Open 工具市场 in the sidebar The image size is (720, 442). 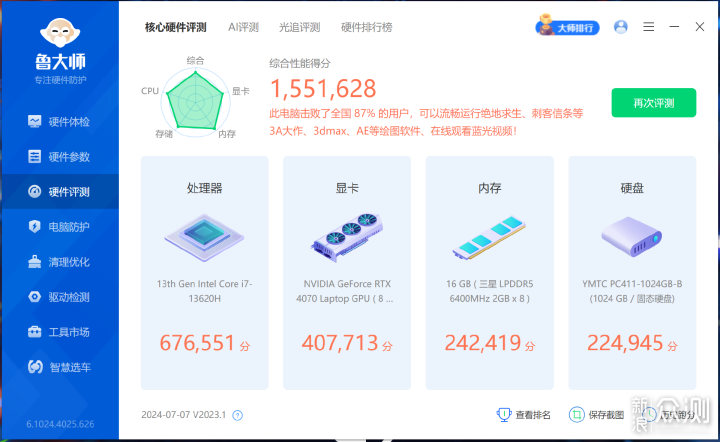pyautogui.click(x=60, y=331)
